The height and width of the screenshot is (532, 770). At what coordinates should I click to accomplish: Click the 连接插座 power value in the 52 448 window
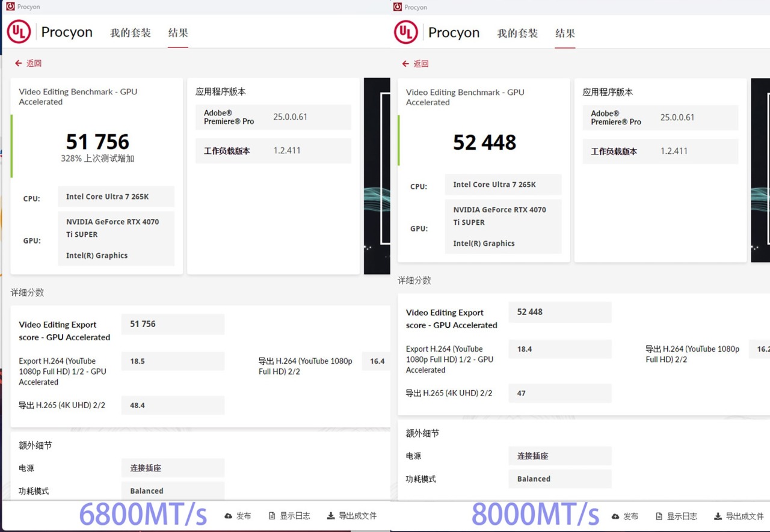pyautogui.click(x=560, y=456)
